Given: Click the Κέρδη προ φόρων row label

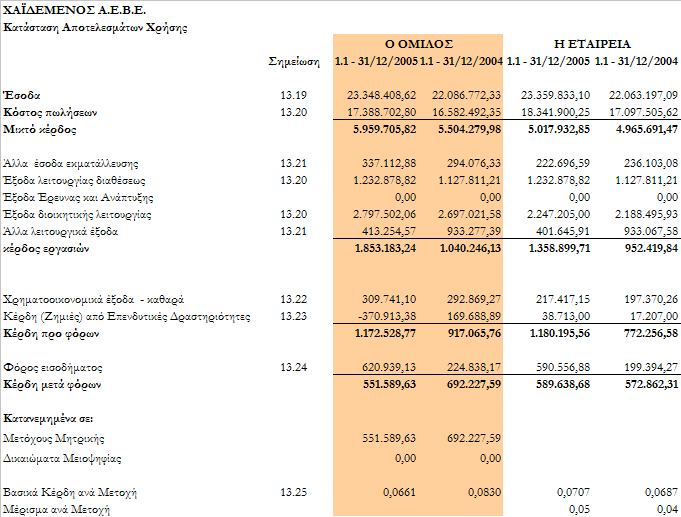Looking at the screenshot, I should (51, 334).
